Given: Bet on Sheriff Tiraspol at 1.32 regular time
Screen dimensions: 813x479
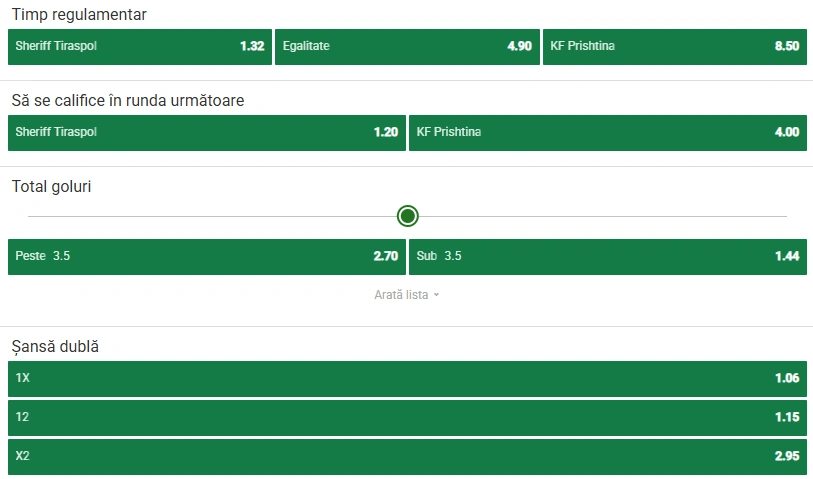Looking at the screenshot, I should click(140, 47).
